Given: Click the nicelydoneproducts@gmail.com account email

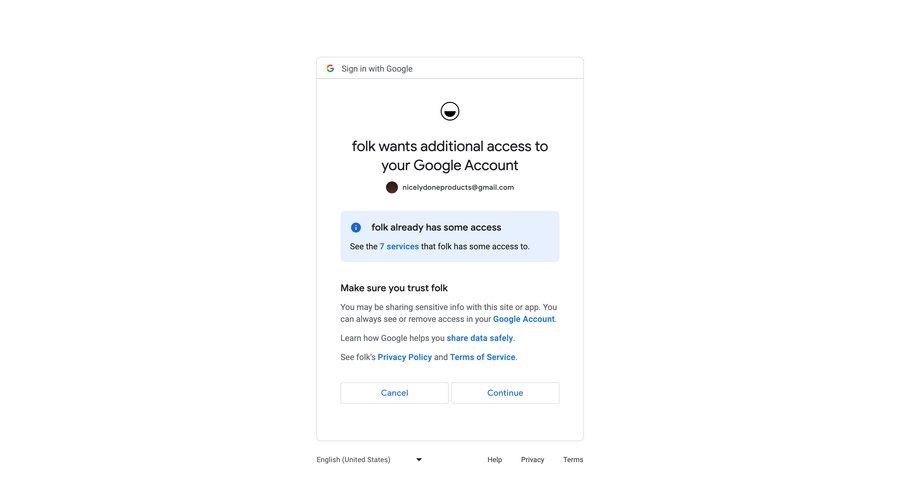Looking at the screenshot, I should [x=458, y=187].
